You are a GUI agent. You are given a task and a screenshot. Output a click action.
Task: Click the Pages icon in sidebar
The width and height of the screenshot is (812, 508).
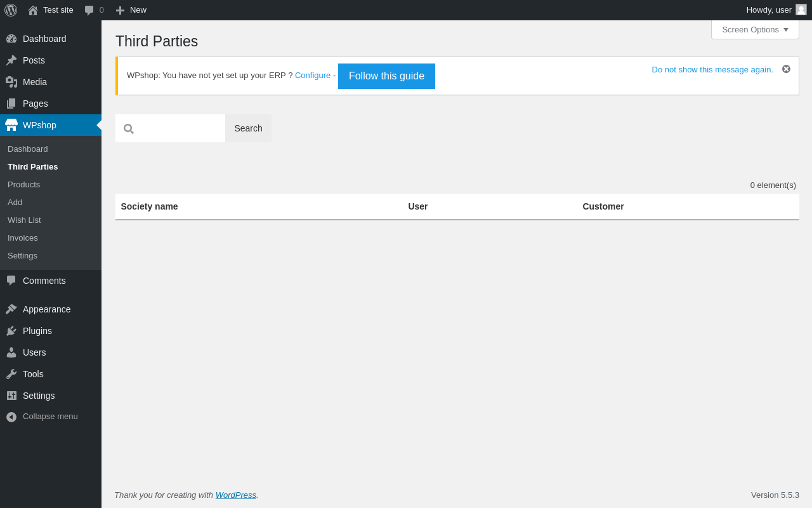pyautogui.click(x=11, y=104)
